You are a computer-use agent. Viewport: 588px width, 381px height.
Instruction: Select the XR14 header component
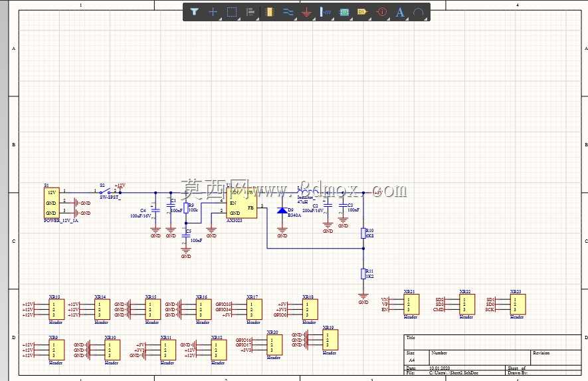[102, 309]
